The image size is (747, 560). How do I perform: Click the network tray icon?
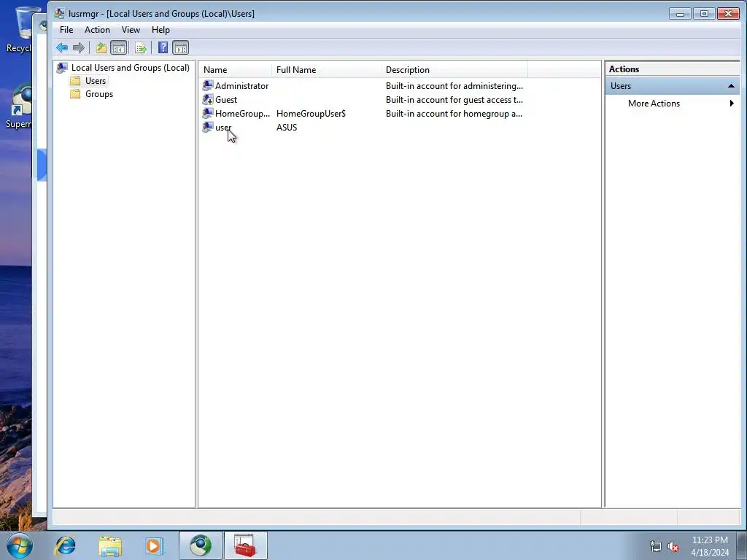click(x=656, y=547)
